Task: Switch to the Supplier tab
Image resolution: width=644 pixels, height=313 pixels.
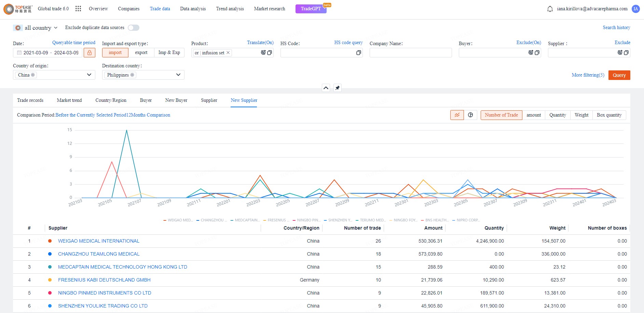Action: click(209, 100)
